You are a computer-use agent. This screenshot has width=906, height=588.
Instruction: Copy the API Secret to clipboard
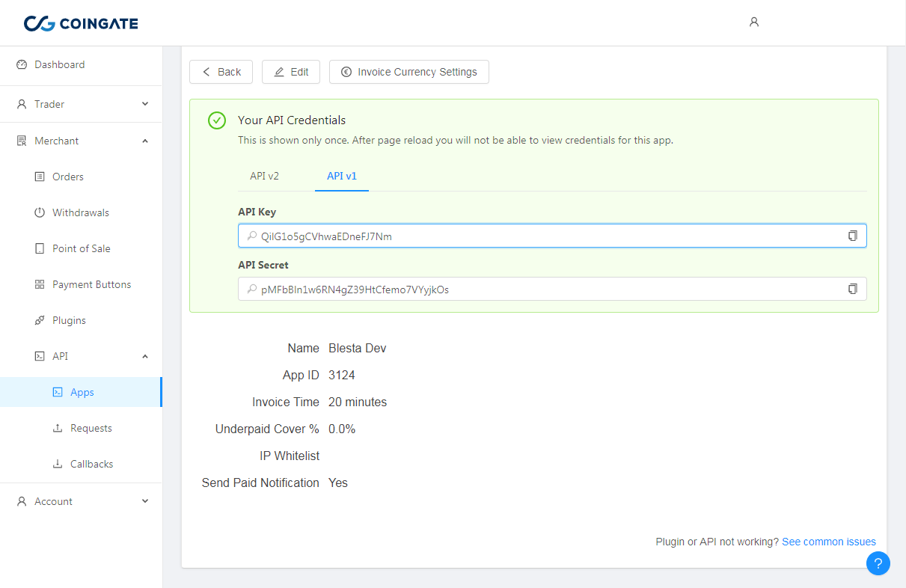[852, 289]
